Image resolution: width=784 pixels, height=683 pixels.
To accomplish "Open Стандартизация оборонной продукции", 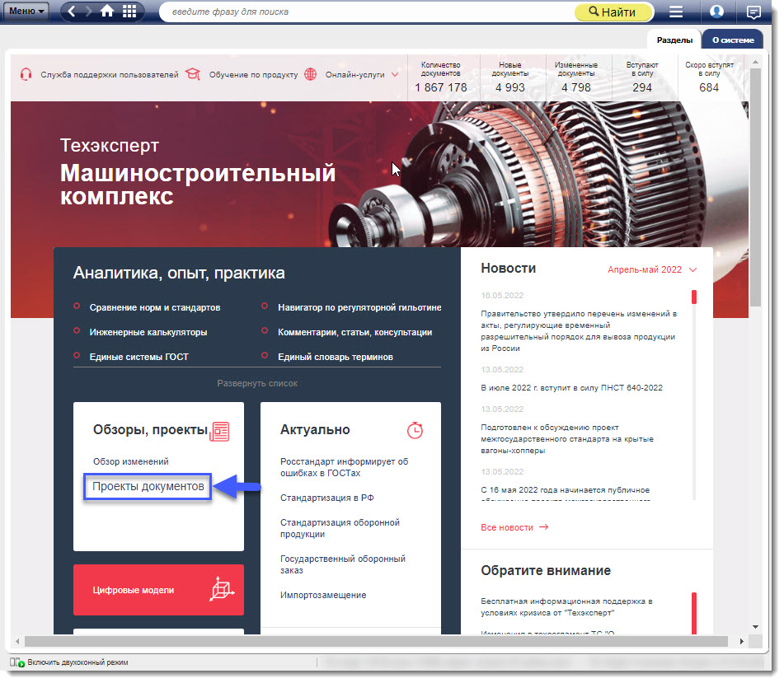I will click(x=340, y=528).
